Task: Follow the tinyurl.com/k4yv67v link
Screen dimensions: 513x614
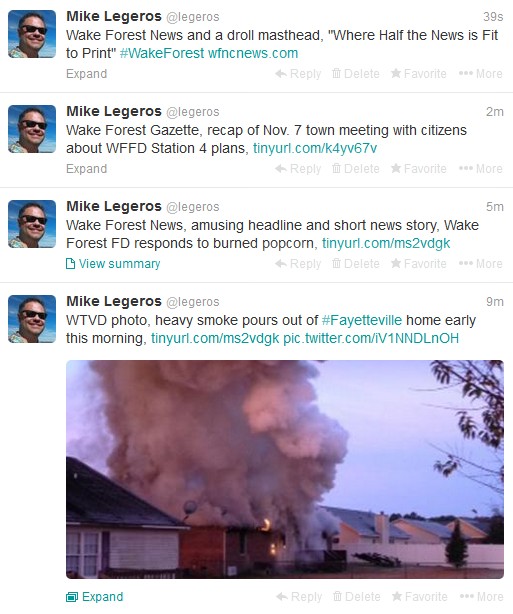Action: click(x=315, y=148)
